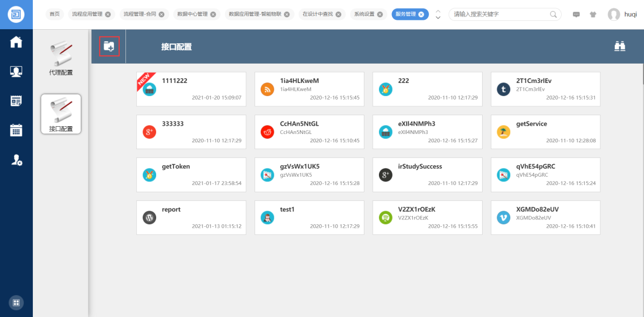The image size is (644, 317).
Task: Click the huqi user avatar
Action: click(x=614, y=15)
